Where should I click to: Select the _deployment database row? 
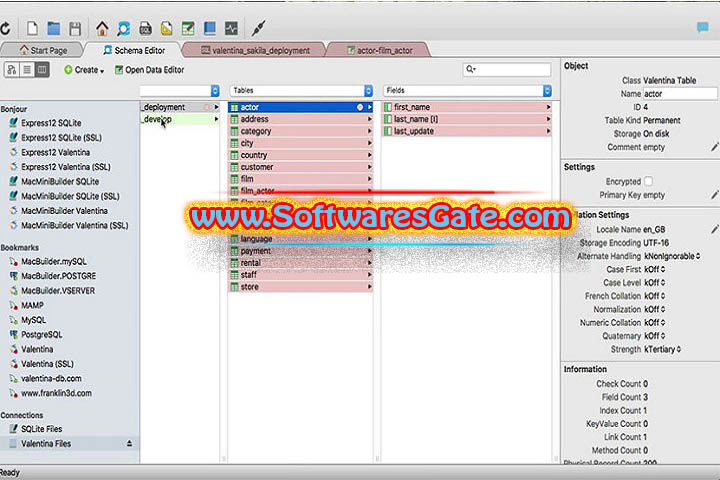click(180, 107)
